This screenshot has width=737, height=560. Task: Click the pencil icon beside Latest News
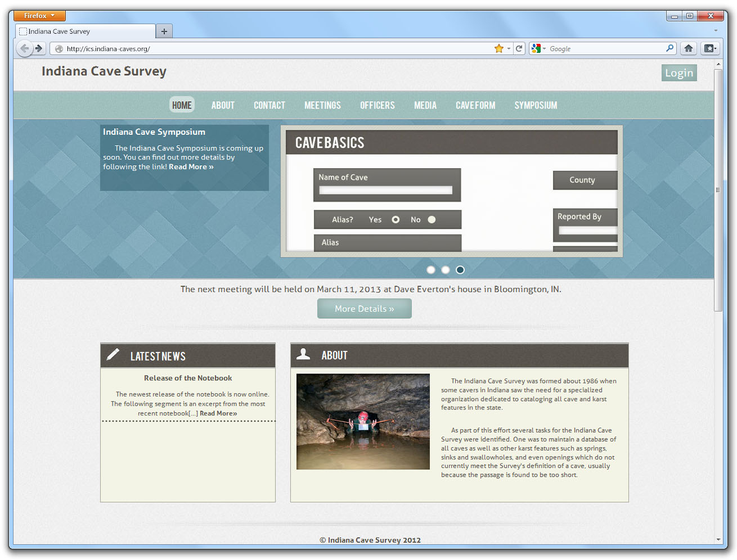(x=113, y=354)
